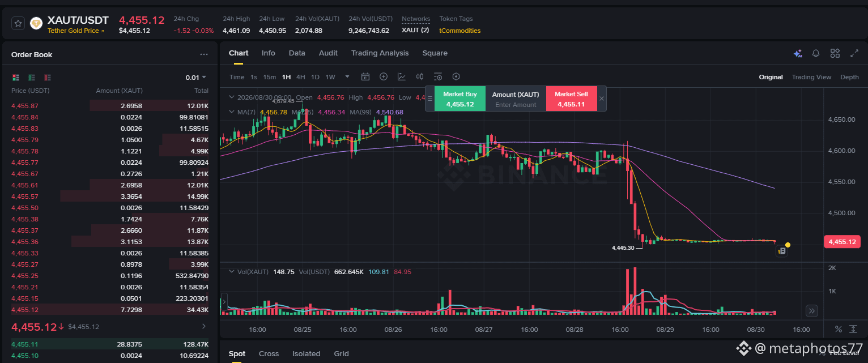Click the Tether Gold coin logo
The image size is (868, 363).
tap(36, 23)
